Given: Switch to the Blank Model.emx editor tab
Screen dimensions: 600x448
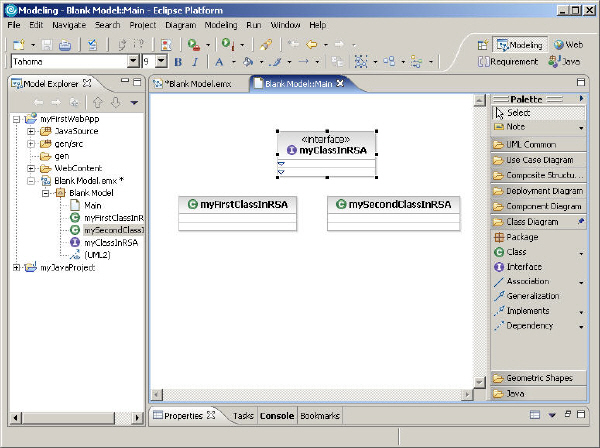Looking at the screenshot, I should click(x=193, y=84).
